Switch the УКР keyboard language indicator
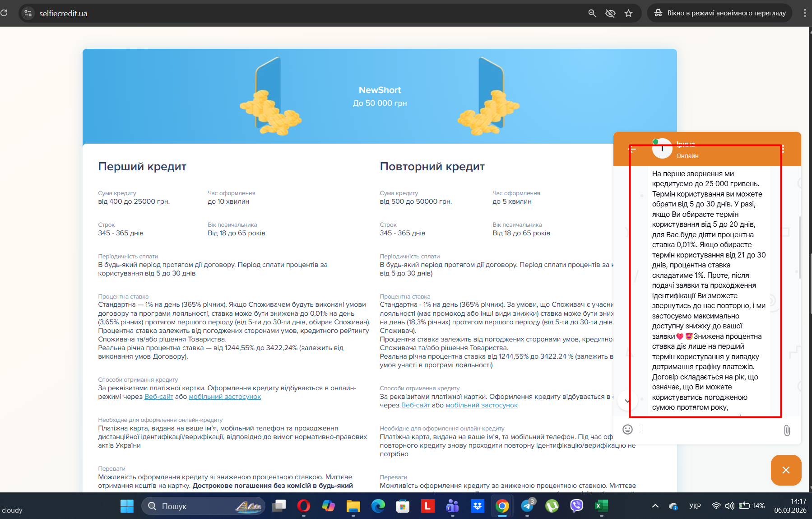This screenshot has width=812, height=519. 695,506
